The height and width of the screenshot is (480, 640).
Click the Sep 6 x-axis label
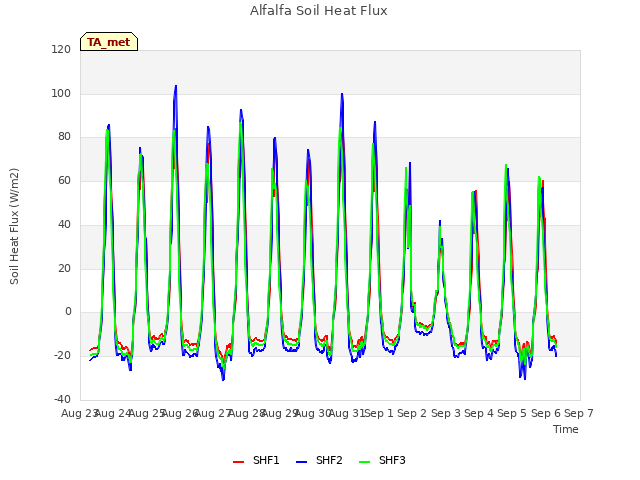tap(546, 413)
